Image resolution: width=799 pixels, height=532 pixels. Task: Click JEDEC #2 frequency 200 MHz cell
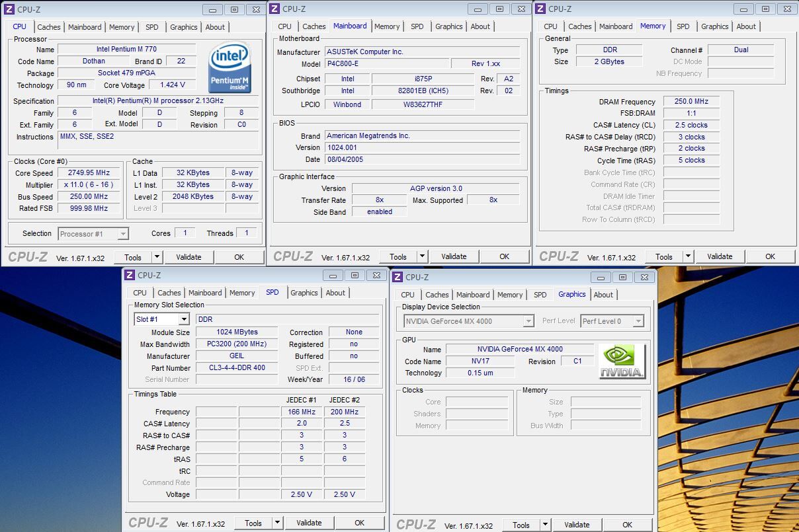[345, 412]
